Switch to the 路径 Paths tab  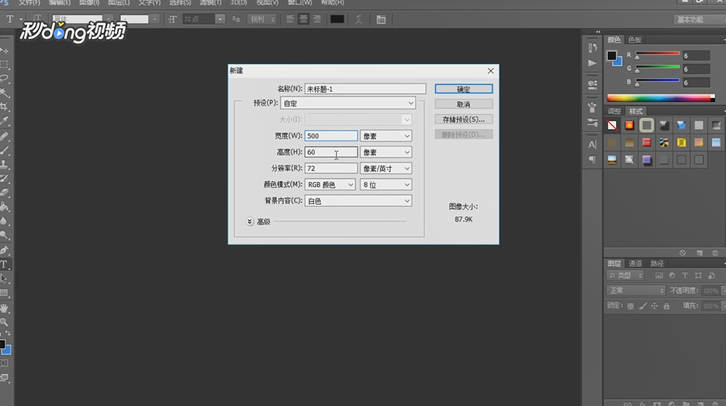click(657, 263)
